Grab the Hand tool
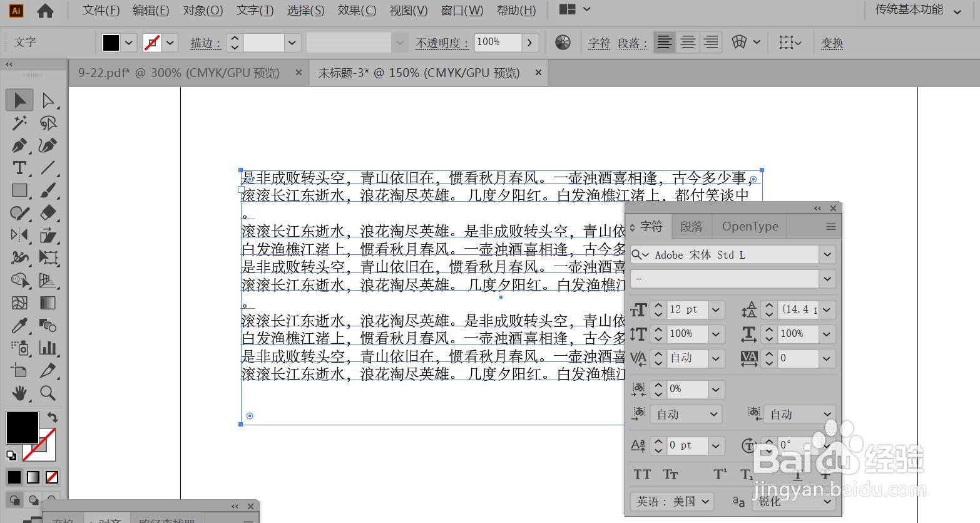980x523 pixels. pos(19,393)
